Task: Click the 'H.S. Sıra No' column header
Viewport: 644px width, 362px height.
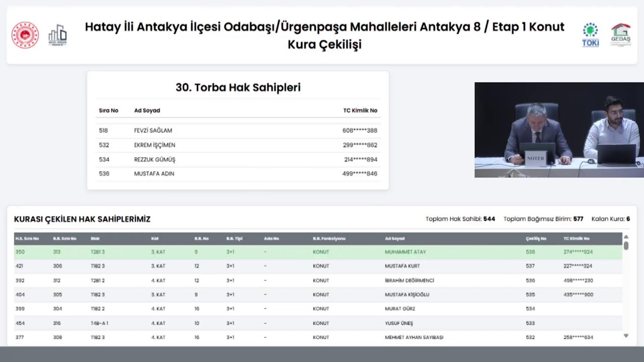Action: pyautogui.click(x=27, y=239)
